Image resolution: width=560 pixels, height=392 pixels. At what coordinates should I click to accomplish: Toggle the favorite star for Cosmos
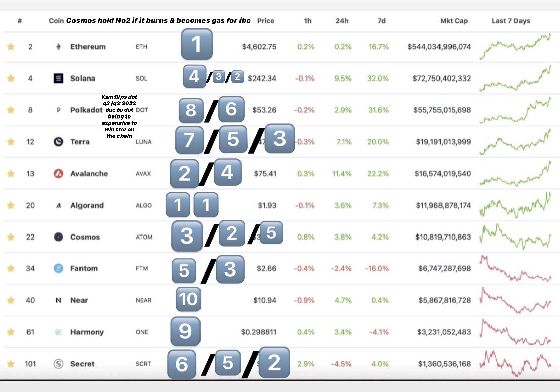coord(11,237)
